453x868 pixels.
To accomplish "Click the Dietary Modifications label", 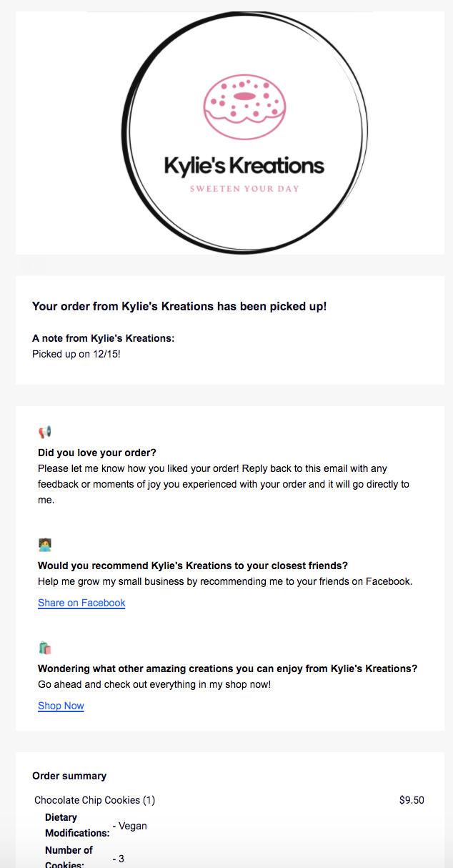I will [77, 825].
